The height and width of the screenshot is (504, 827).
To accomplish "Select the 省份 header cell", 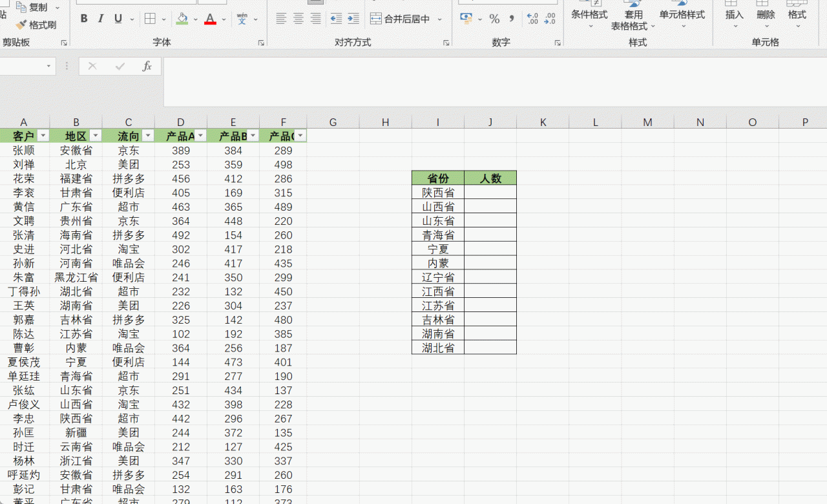I will click(x=438, y=178).
